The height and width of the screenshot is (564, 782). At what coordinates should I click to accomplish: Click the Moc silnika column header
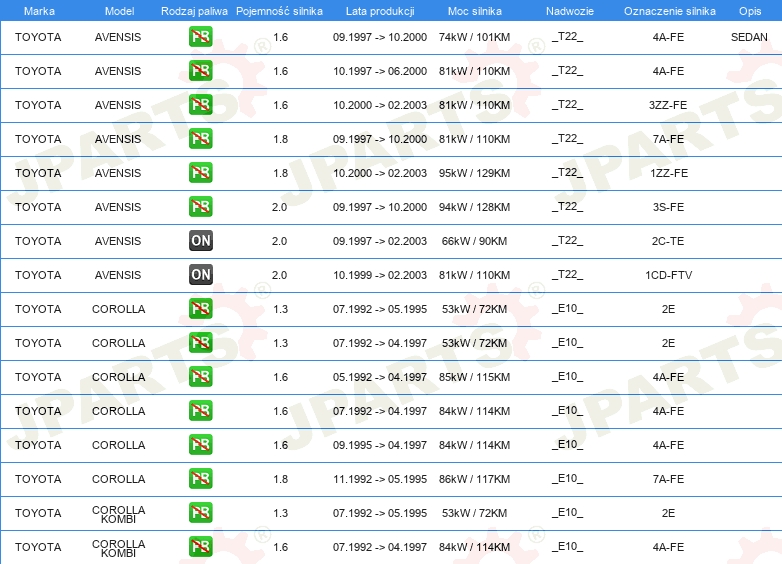(474, 11)
